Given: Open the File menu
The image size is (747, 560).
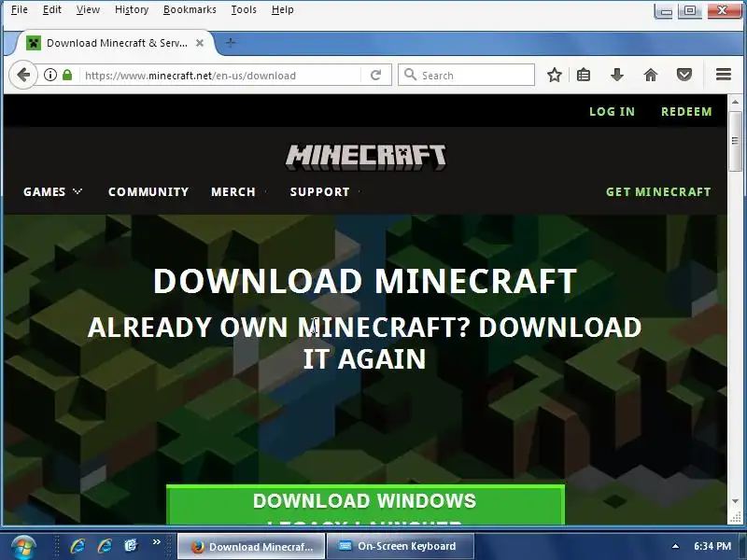Looking at the screenshot, I should [19, 9].
